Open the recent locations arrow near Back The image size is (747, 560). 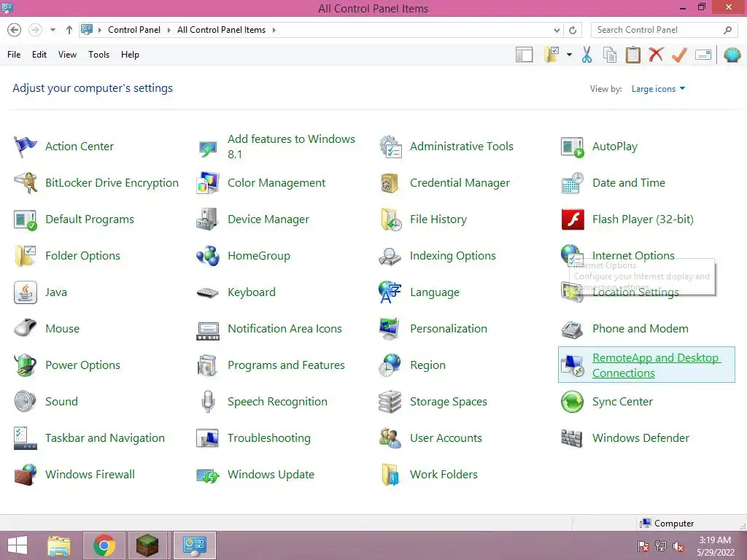click(53, 30)
